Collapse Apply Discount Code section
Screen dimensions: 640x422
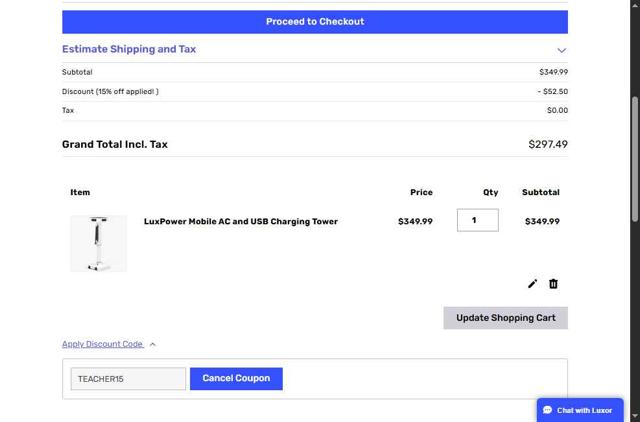point(109,344)
